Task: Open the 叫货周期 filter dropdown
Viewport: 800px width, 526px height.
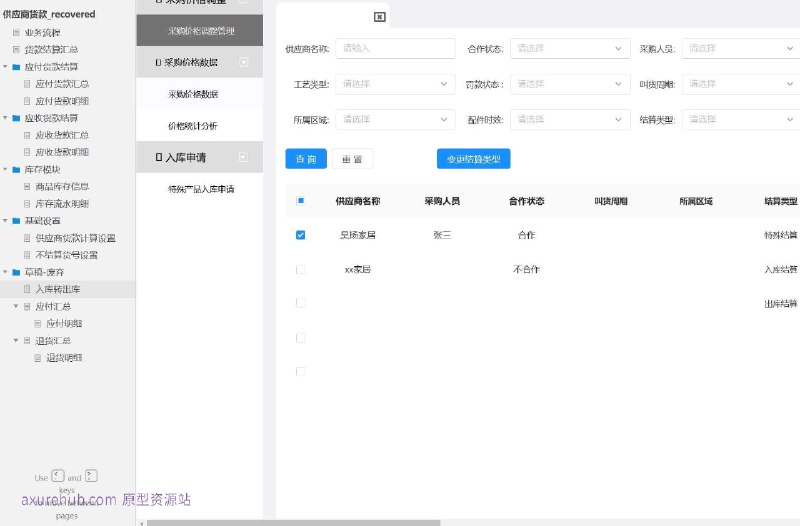Action: 741,84
